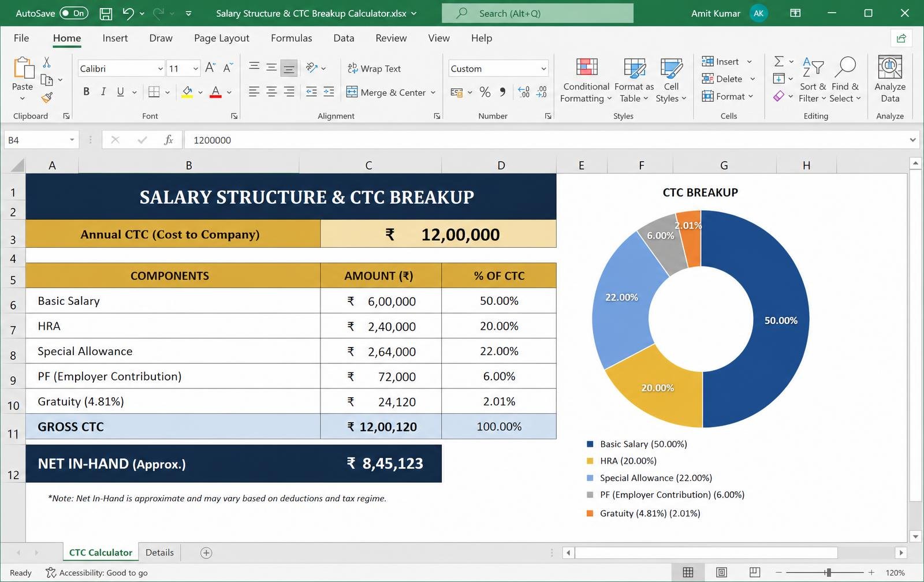924x582 pixels.
Task: Apply Comma Style format
Action: coord(502,92)
